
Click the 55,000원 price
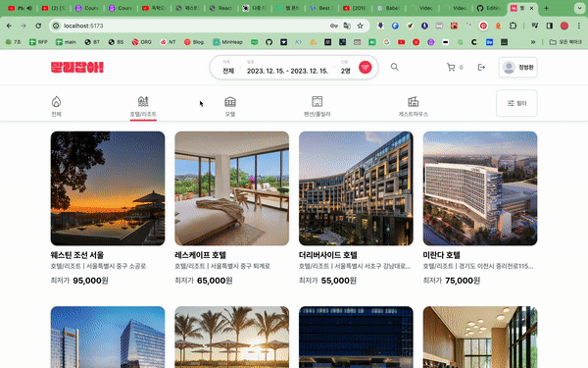pos(339,281)
